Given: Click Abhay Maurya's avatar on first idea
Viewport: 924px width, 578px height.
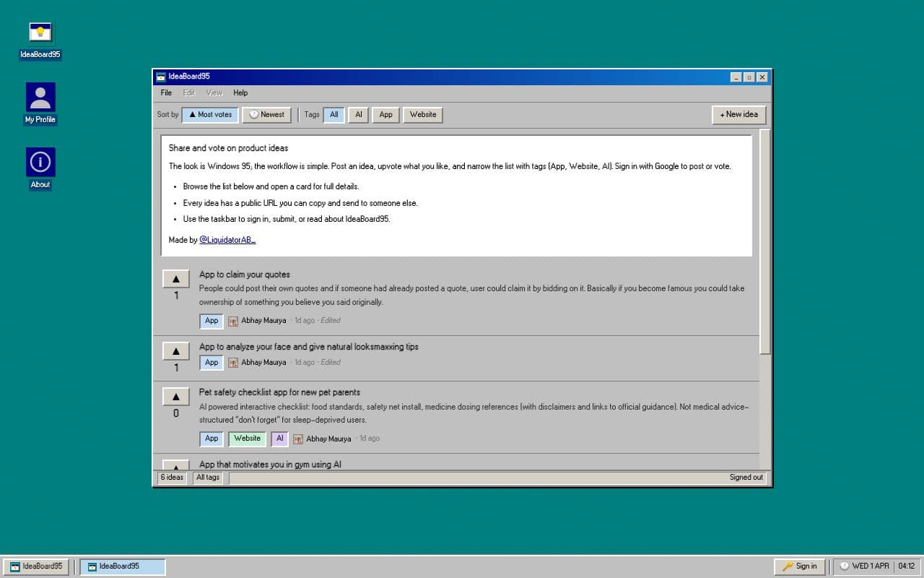Looking at the screenshot, I should (x=232, y=320).
